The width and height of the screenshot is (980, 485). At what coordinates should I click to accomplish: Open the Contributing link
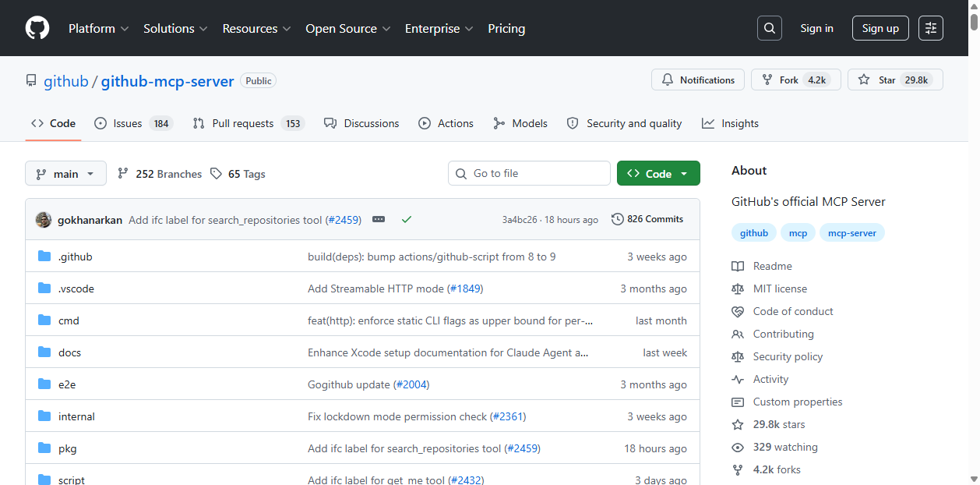click(x=773, y=334)
